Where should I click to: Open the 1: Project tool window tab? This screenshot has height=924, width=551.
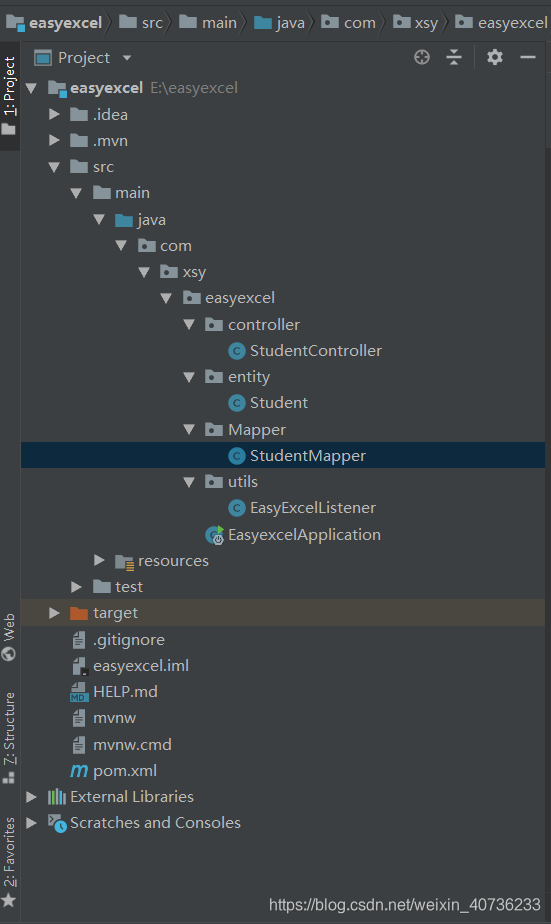click(9, 95)
